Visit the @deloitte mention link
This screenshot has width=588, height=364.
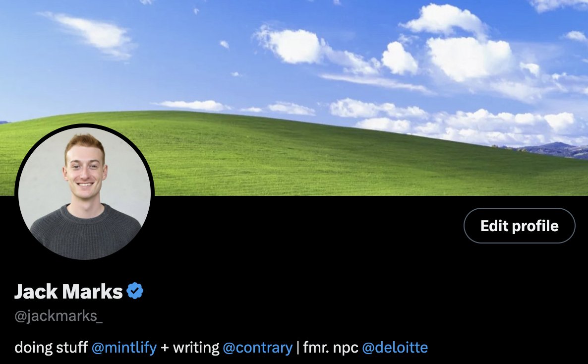point(395,348)
